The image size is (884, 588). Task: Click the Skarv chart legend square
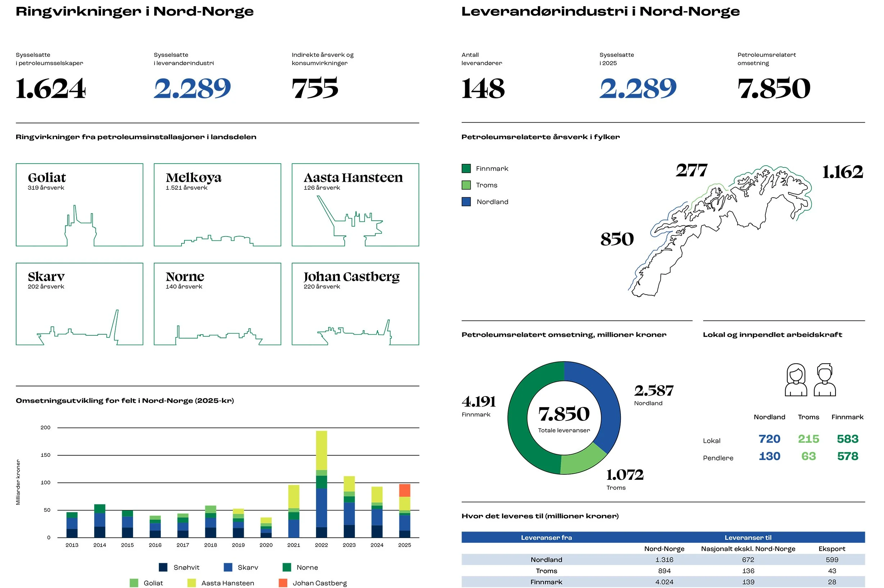click(228, 567)
